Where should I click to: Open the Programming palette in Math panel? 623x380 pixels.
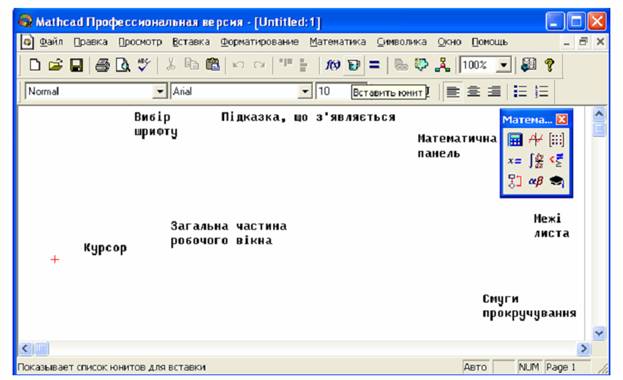(x=515, y=181)
